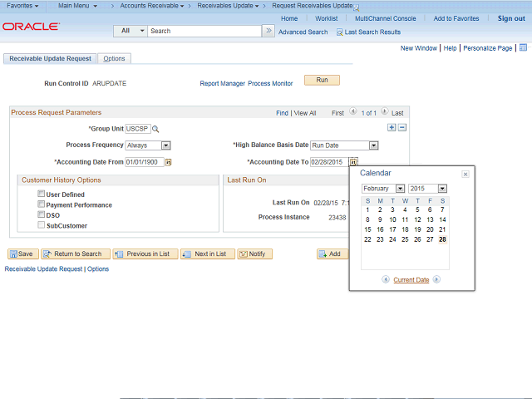Click Current Date link in Calendar

coord(411,280)
